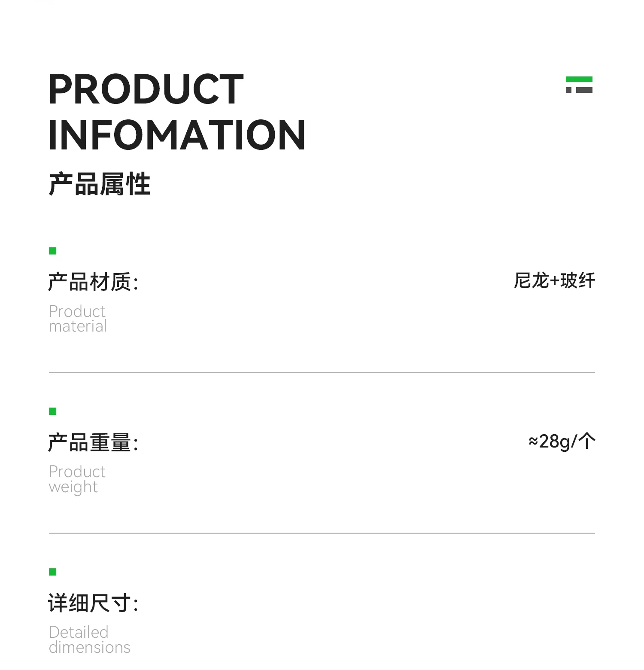Screen dimensions: 644x670
Task: Click the divider line below Product weight
Action: [x=322, y=533]
